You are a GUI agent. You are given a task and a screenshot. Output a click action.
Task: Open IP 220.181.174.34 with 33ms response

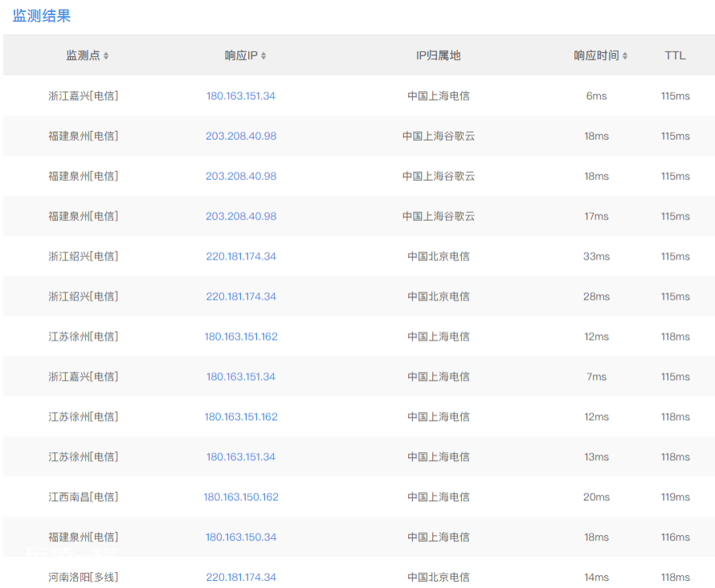241,256
